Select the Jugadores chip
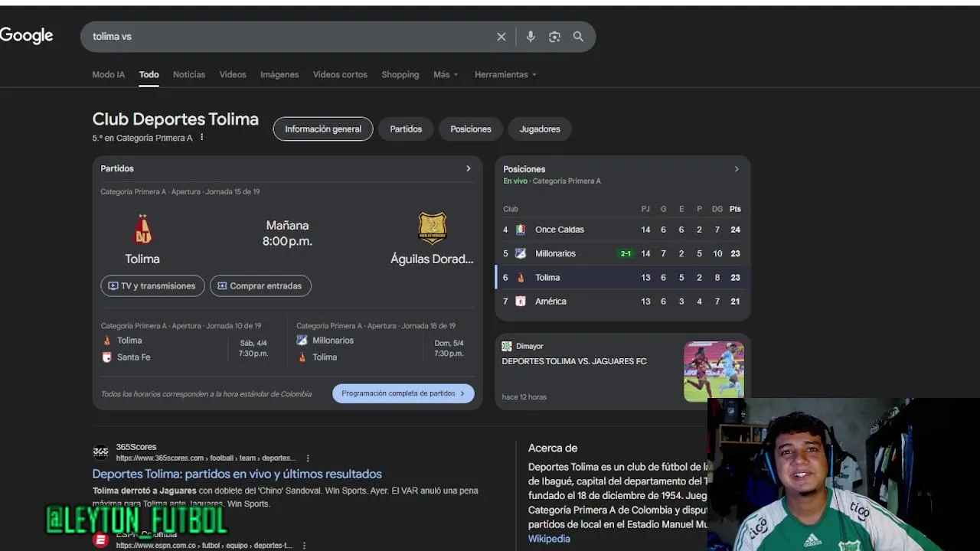980x551 pixels. click(540, 129)
